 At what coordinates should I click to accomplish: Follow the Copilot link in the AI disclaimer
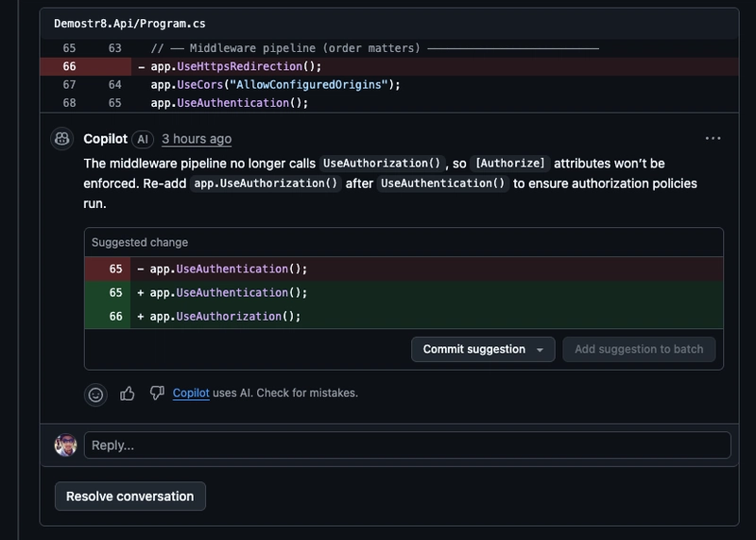pos(191,393)
